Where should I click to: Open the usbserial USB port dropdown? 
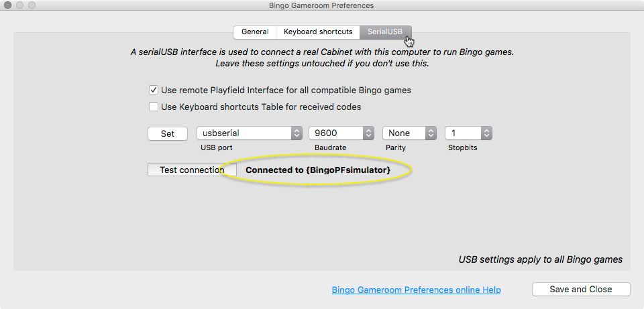point(250,133)
